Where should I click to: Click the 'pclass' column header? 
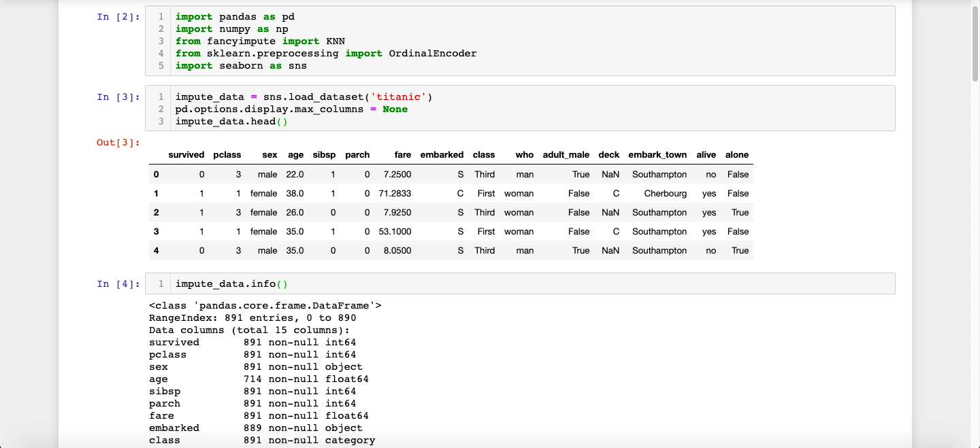227,155
